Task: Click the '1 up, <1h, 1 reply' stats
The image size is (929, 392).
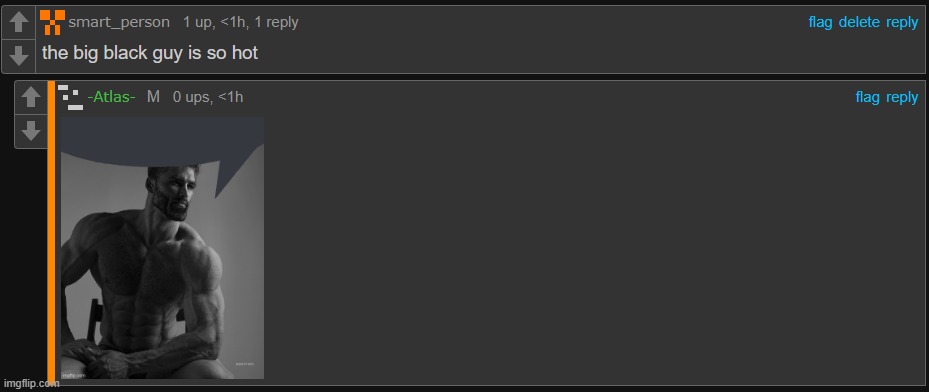Action: point(241,23)
